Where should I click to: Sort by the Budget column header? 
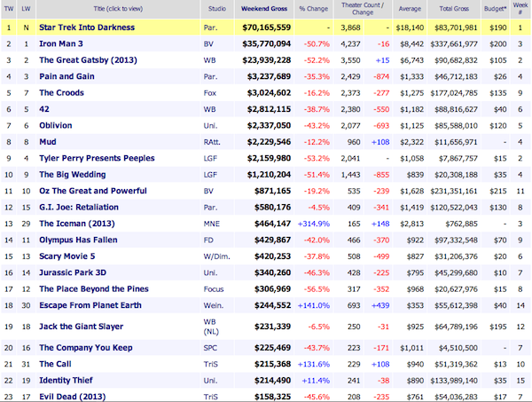pos(495,9)
